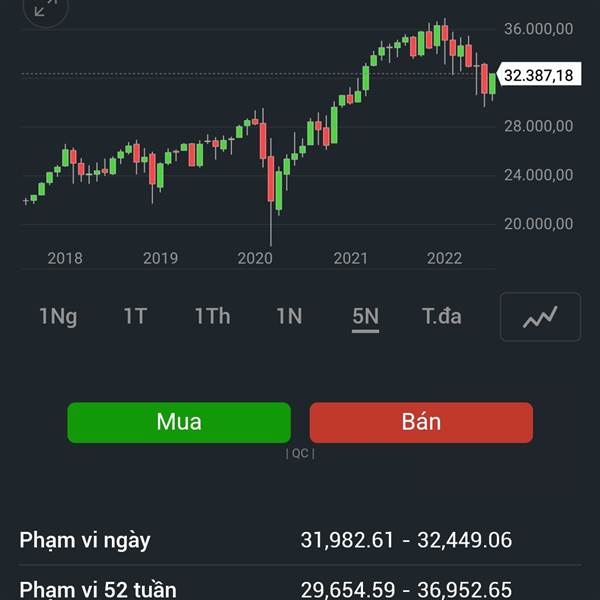Tap the 36.000,00 price axis label
Viewport: 600px width, 600px height.
[x=539, y=29]
